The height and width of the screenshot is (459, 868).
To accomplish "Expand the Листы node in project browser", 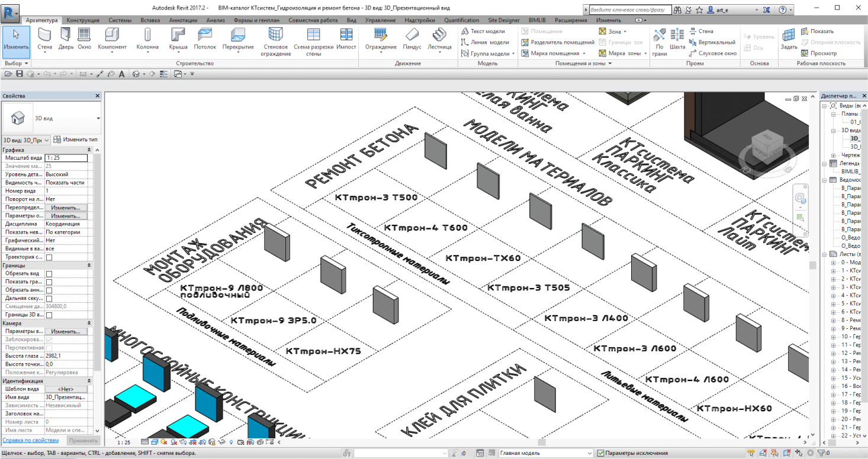I will coord(826,254).
